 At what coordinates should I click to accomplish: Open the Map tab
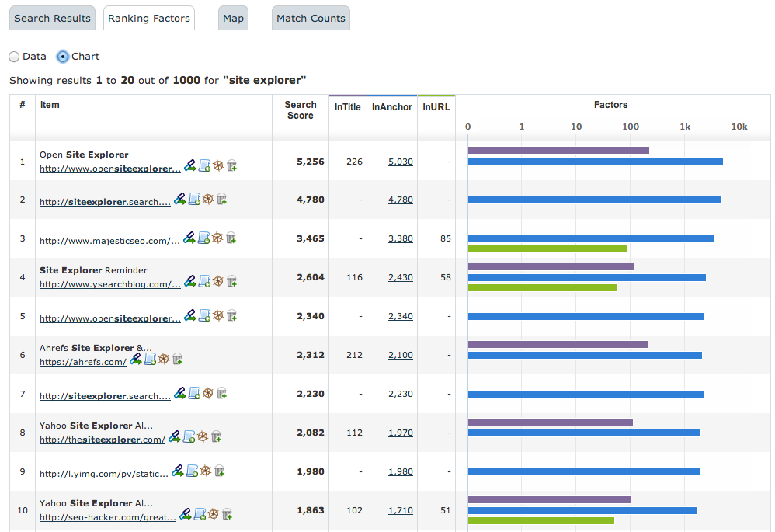(x=233, y=19)
